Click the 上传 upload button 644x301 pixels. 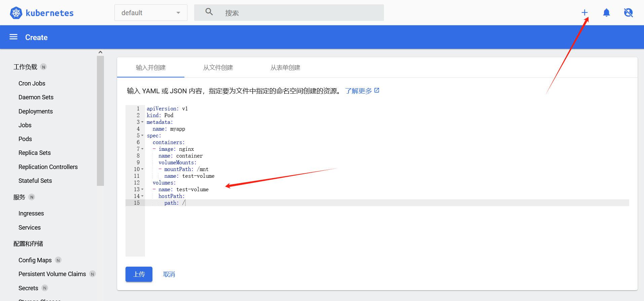click(139, 274)
